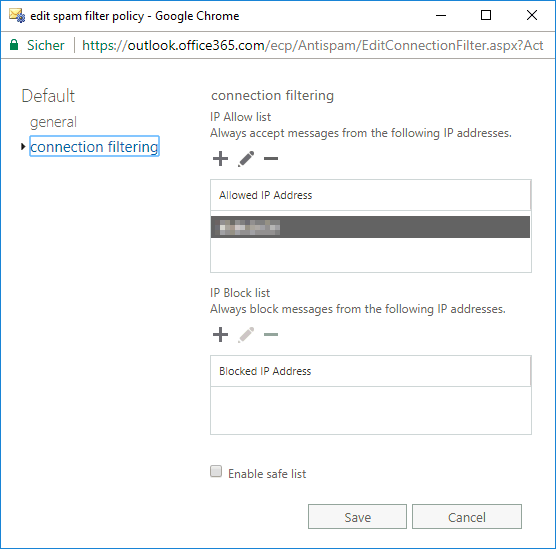The height and width of the screenshot is (549, 556).
Task: Enable the safe list checkbox
Action: click(216, 471)
